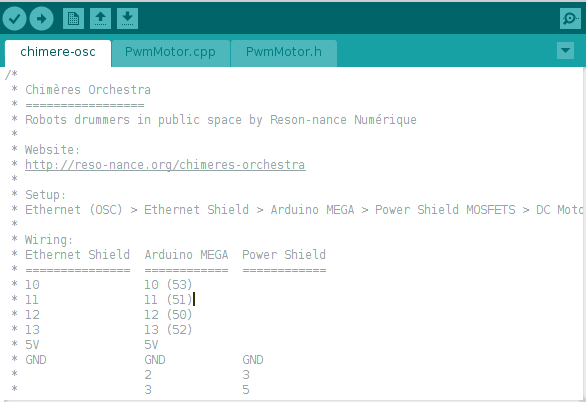
Task: Click the '12 (50)' pin value
Action: click(x=168, y=315)
